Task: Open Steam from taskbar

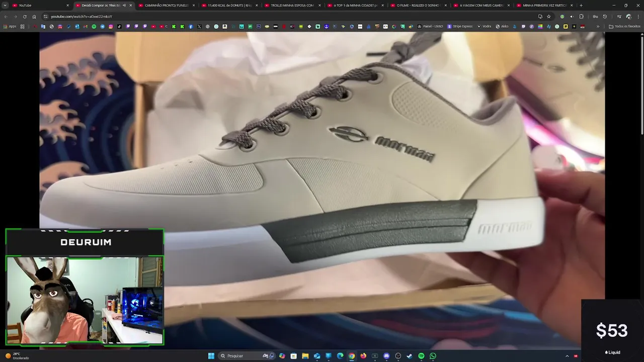Action: [410, 356]
